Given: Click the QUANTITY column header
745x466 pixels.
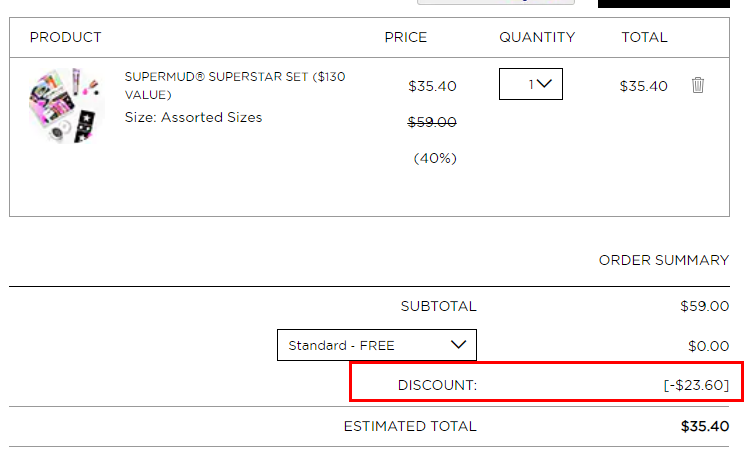Looking at the screenshot, I should 537,37.
